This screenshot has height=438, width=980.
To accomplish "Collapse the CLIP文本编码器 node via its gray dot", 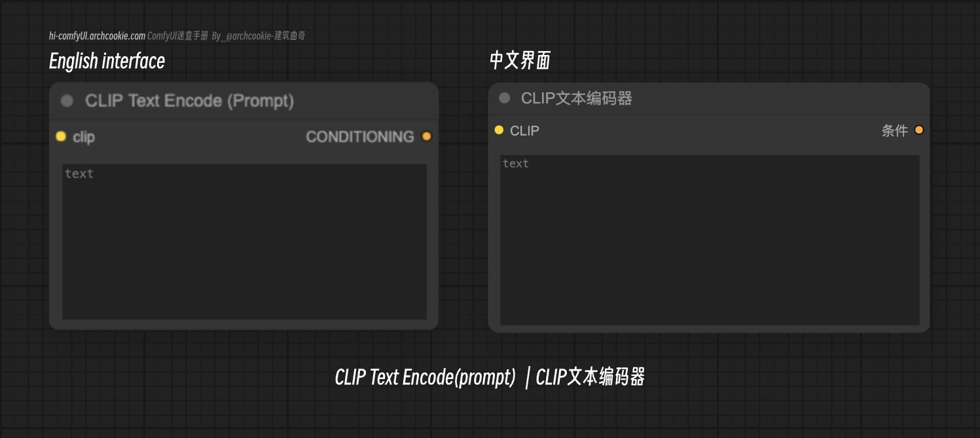I will pyautogui.click(x=504, y=98).
